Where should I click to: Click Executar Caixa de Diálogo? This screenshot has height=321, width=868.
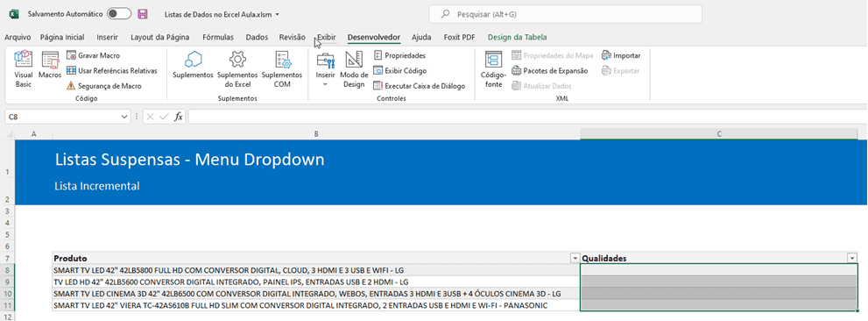click(x=419, y=86)
